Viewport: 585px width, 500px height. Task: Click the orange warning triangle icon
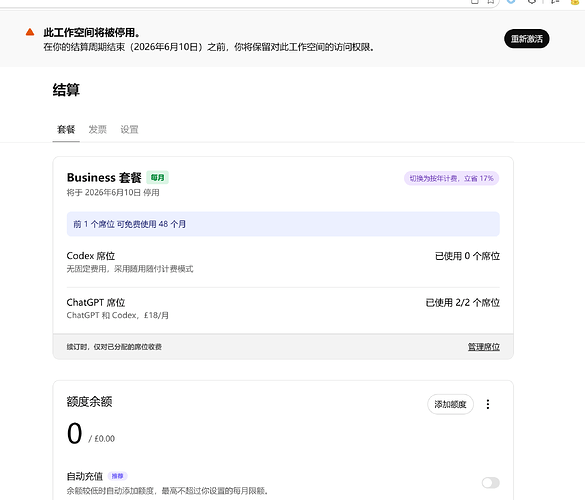click(30, 32)
